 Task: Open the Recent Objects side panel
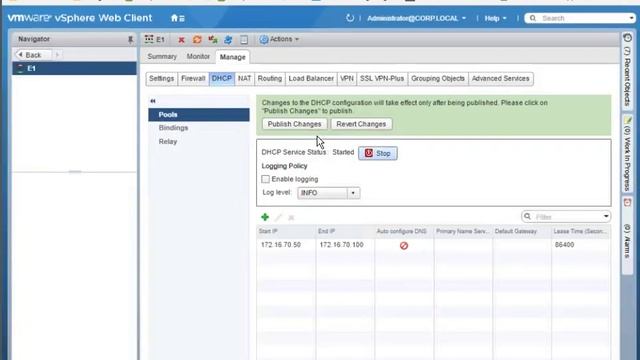click(627, 71)
